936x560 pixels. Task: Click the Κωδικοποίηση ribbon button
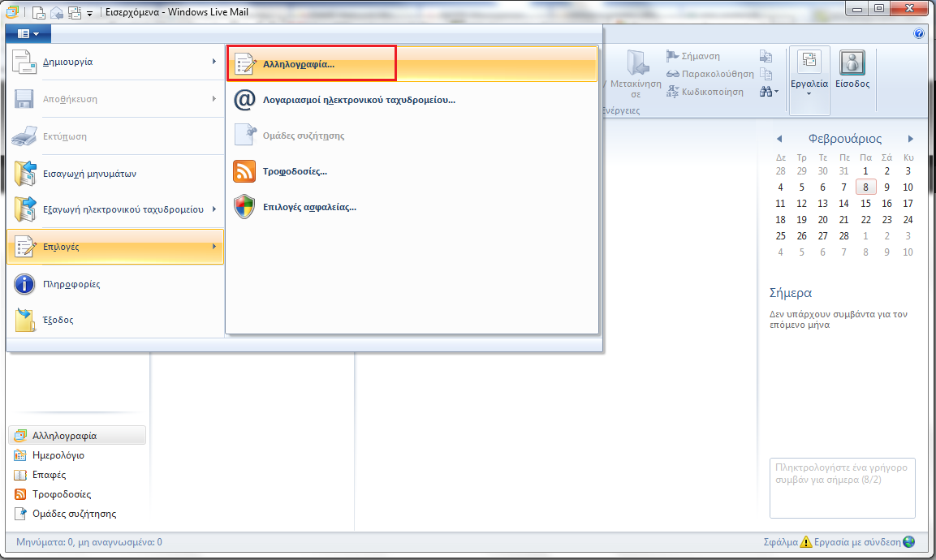tap(705, 92)
